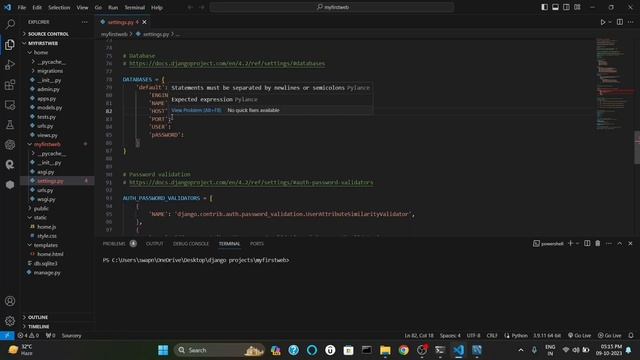Toggle Secondary Side Bar layout icon
Viewport: 640px width, 360px height.
point(566,7)
